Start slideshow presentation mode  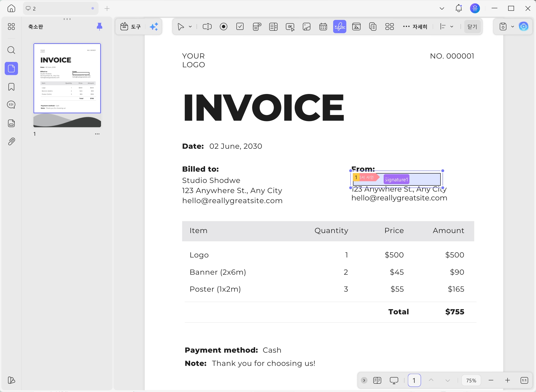[394, 380]
